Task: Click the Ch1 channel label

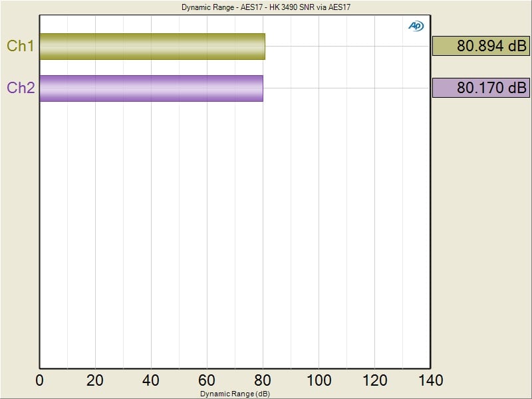Action: coord(21,46)
